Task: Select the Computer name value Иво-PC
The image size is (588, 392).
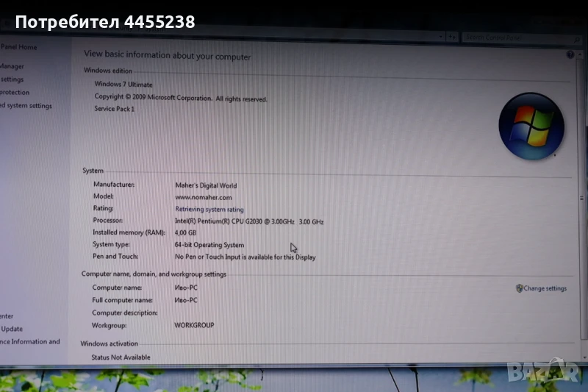Action: pos(186,288)
